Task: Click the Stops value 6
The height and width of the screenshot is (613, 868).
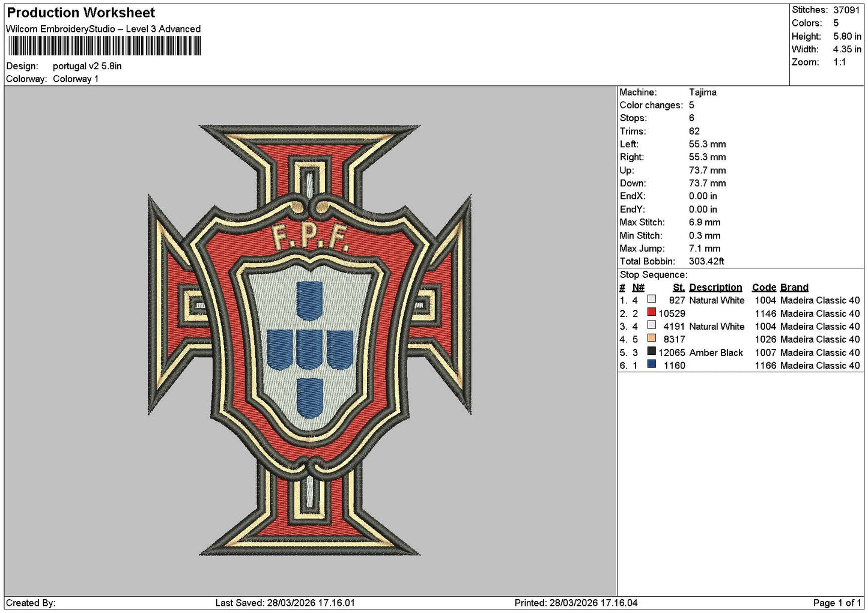Action: [x=691, y=118]
